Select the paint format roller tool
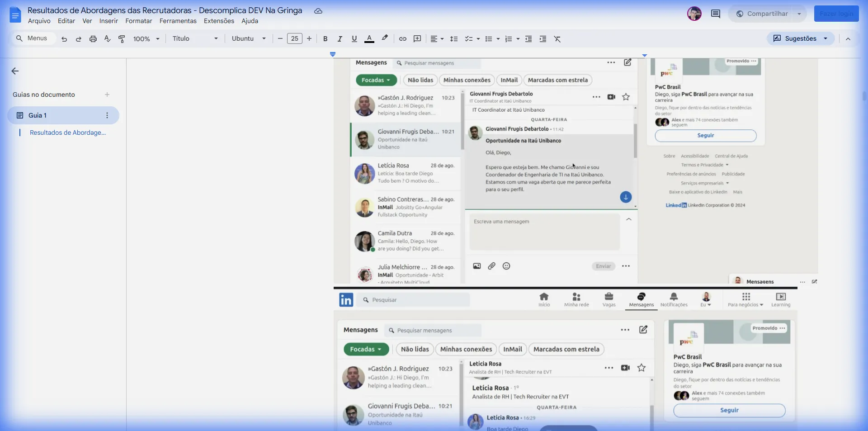This screenshot has height=431, width=868. pos(122,39)
